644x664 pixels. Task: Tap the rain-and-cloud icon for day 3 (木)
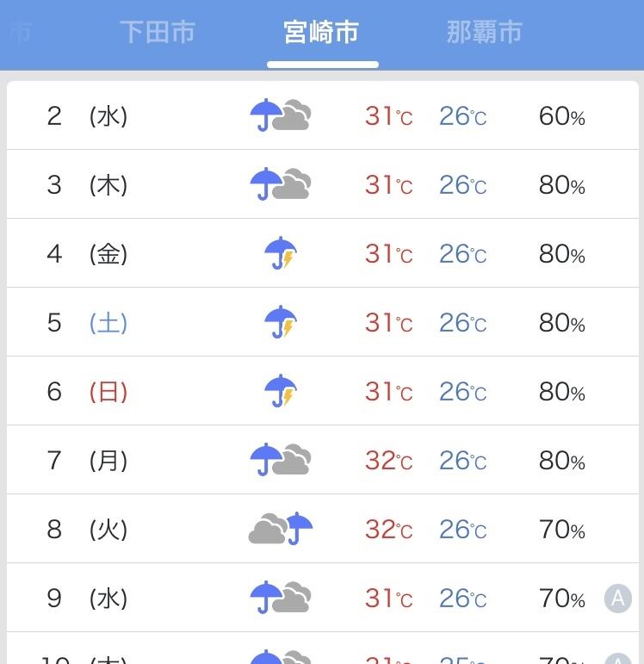tap(281, 183)
